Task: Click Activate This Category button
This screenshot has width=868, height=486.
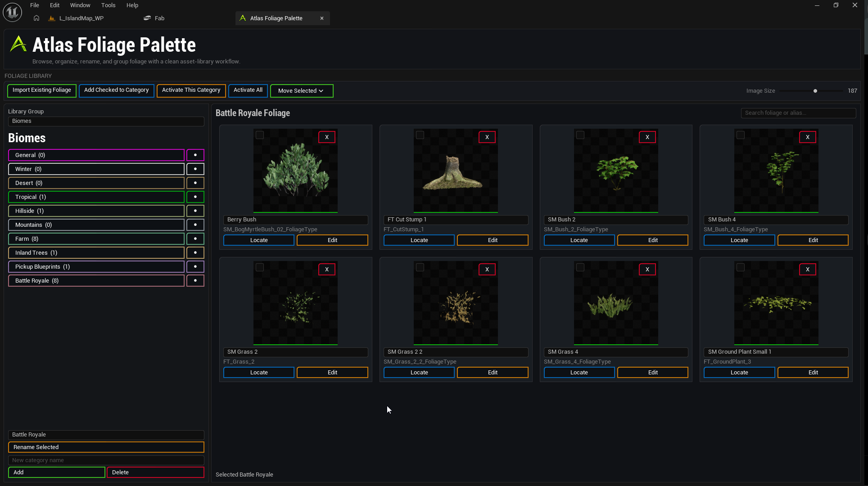Action: click(191, 90)
